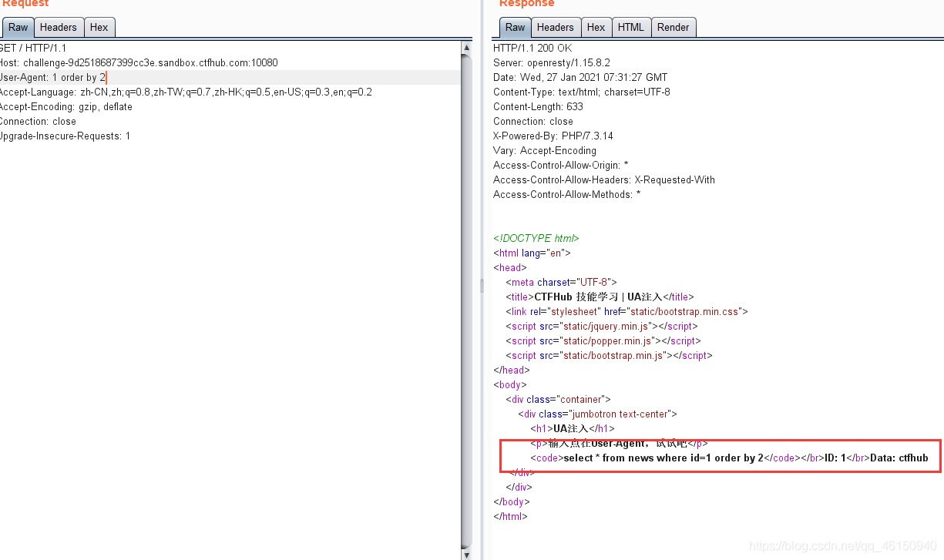Switch to Request Raw tab
Viewport: 944px width, 560px height.
pyautogui.click(x=18, y=28)
